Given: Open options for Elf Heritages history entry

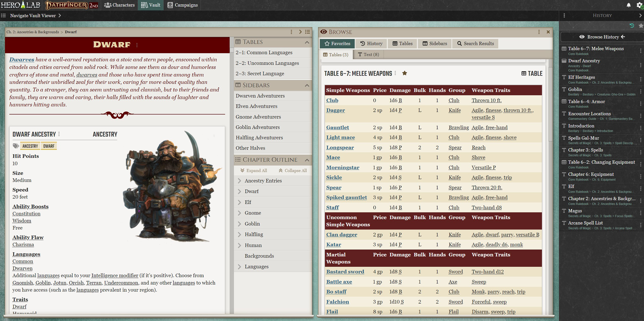Looking at the screenshot, I should (641, 79).
